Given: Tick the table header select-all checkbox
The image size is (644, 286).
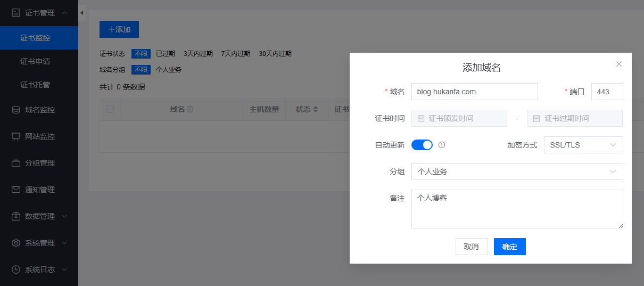Looking at the screenshot, I should click(110, 109).
